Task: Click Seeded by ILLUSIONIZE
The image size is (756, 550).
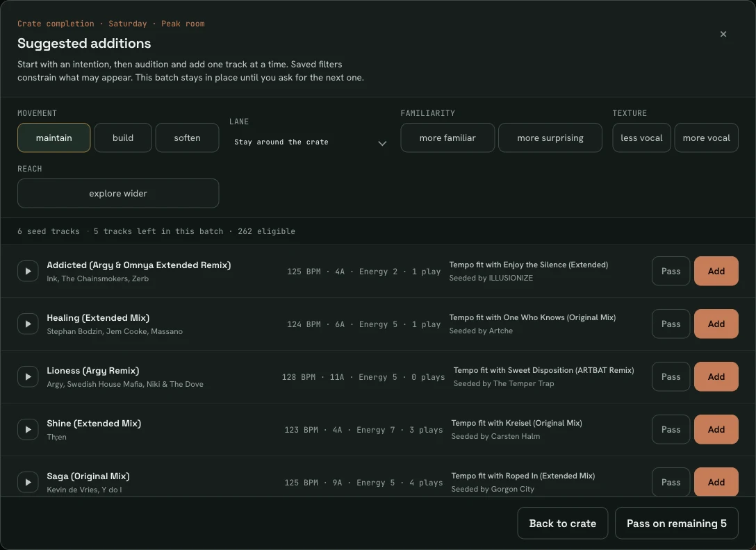Action: (x=491, y=278)
